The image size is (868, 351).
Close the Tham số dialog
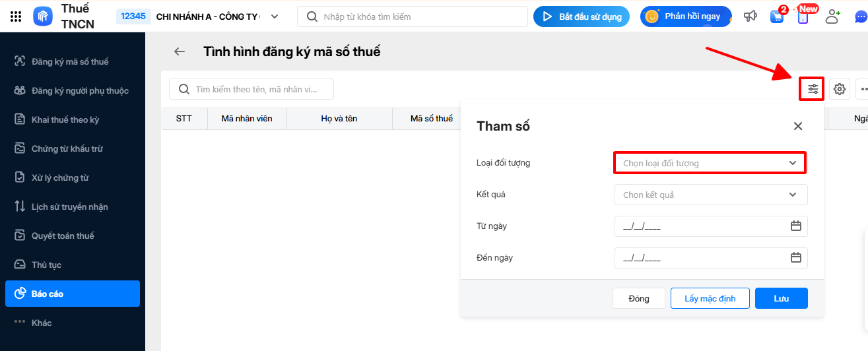tap(798, 126)
